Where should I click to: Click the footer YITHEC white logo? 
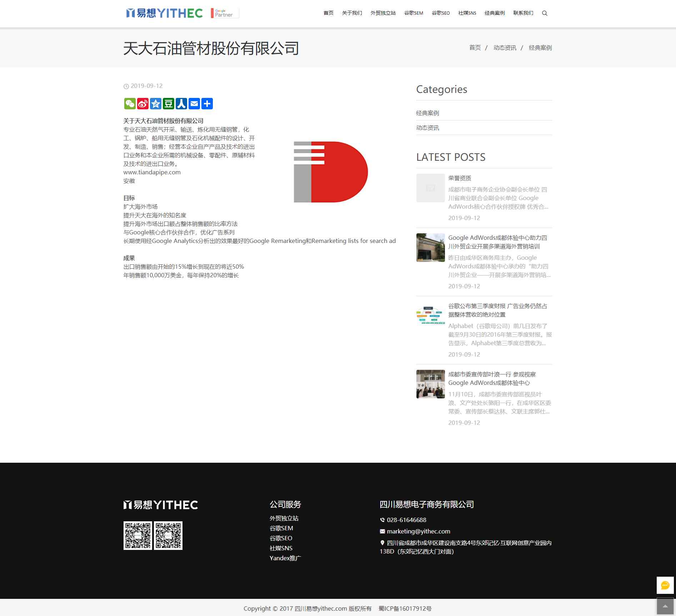(161, 505)
